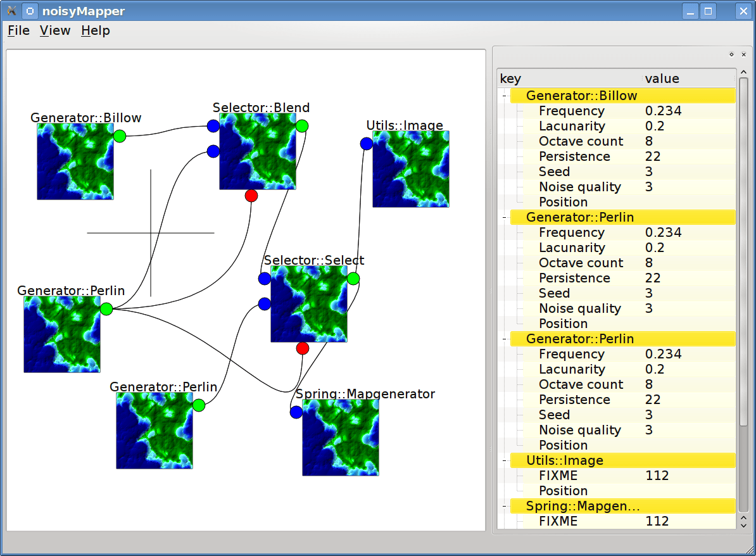Select the Persistence row under Generator::Billow

click(574, 156)
